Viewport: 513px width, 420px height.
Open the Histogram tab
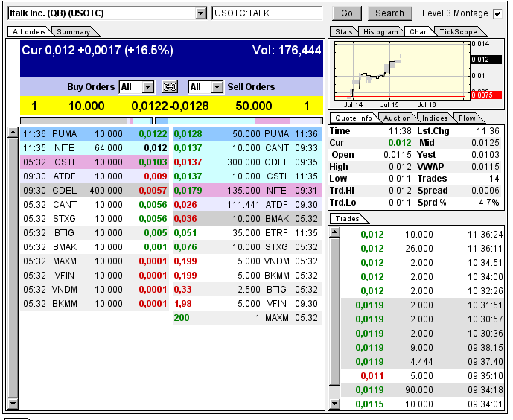coord(380,32)
